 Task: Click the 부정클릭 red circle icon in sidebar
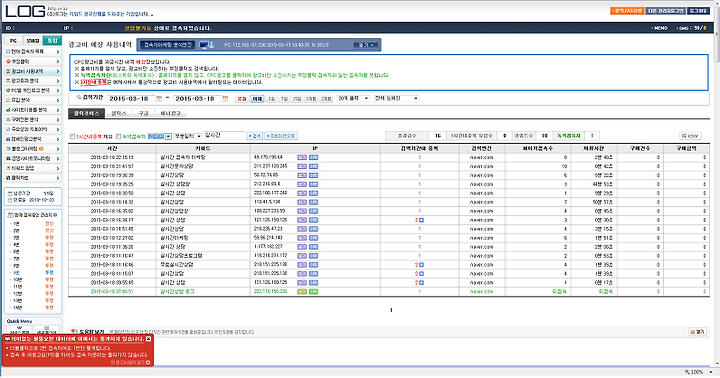8,62
